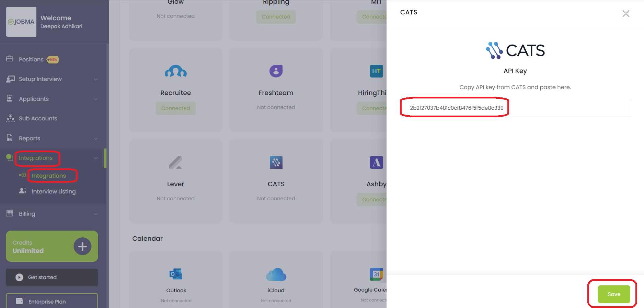
Task: Click Recruitee Connected status button
Action: (176, 108)
